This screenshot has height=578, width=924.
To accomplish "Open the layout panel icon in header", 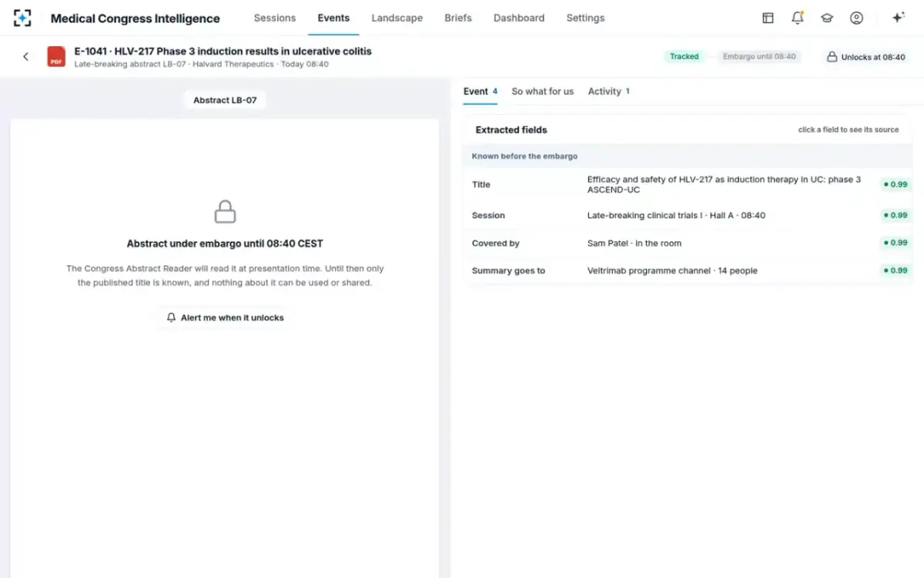I will tap(768, 18).
